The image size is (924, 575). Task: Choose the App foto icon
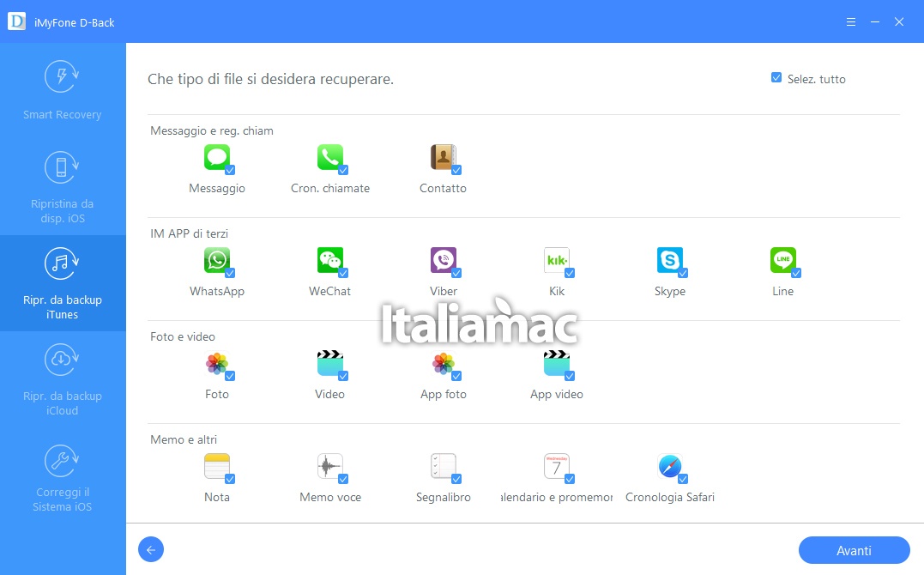coord(444,363)
